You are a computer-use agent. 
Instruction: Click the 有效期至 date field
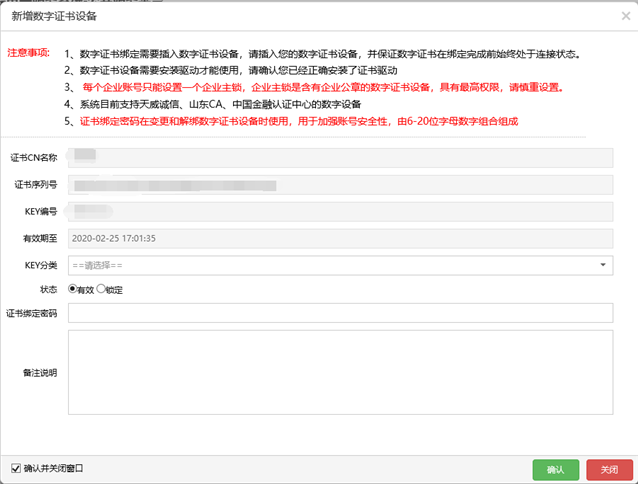[x=340, y=238]
